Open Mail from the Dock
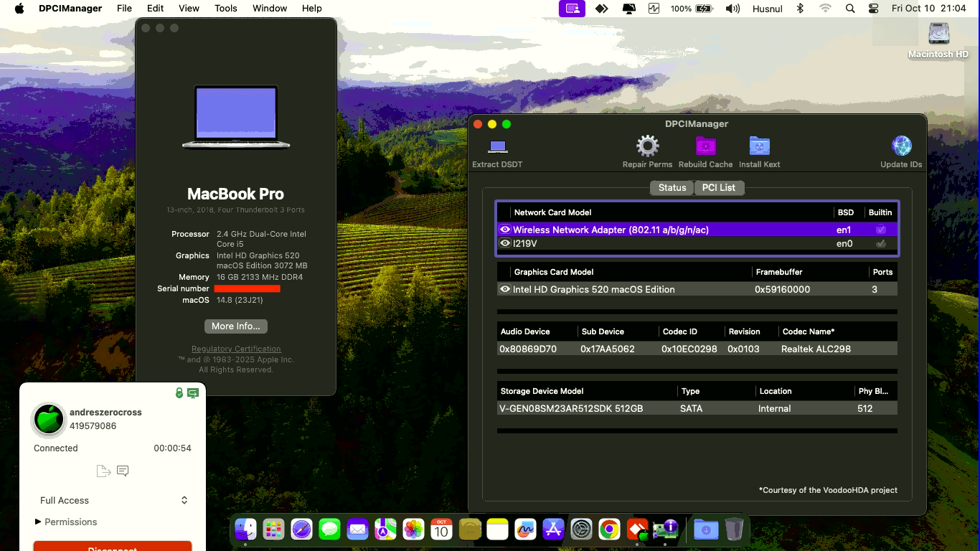The height and width of the screenshot is (551, 980). 357,530
